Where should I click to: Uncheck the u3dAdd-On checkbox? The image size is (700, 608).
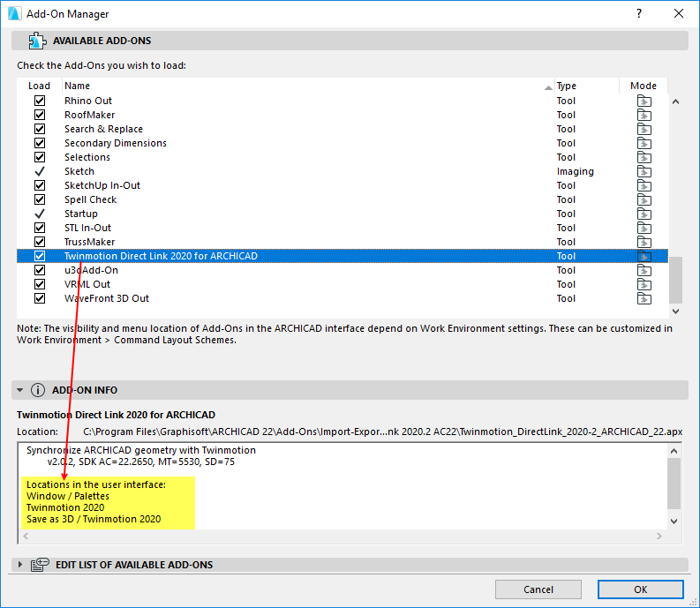click(40, 270)
